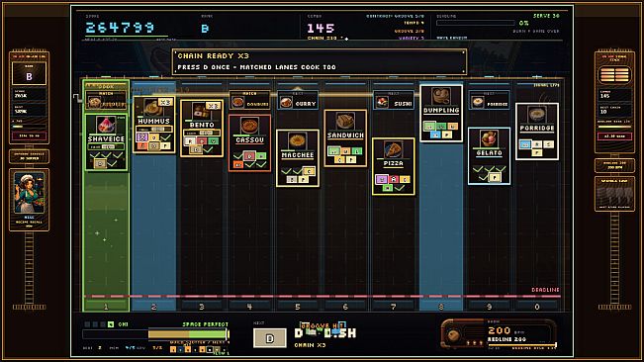Click the X3 multiplier badge on Hummus

(166, 102)
